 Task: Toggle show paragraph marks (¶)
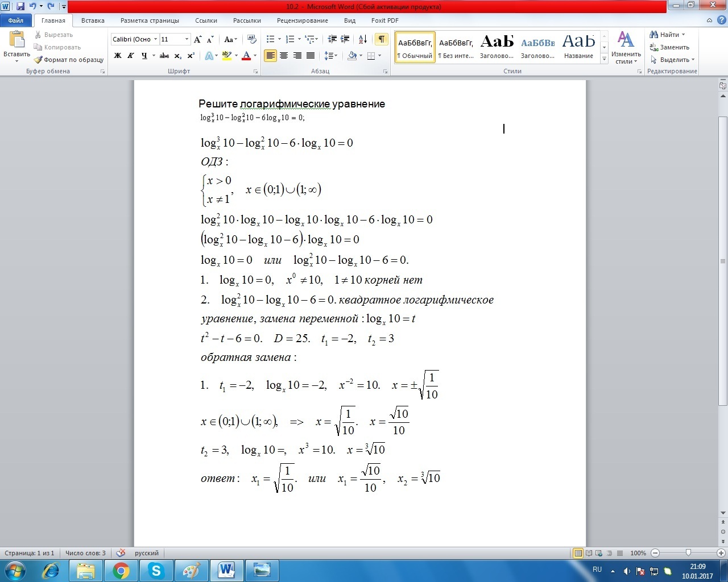381,39
